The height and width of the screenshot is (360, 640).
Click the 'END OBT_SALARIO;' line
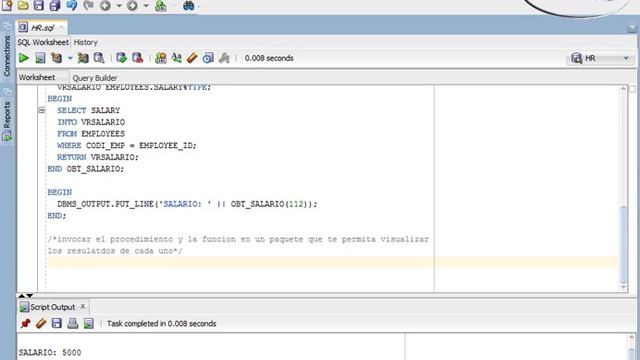[x=86, y=169]
